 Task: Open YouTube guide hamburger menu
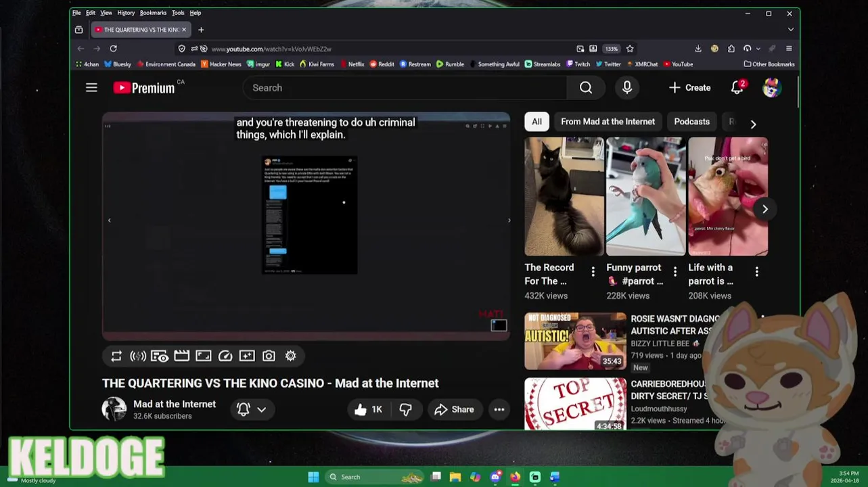coord(91,88)
